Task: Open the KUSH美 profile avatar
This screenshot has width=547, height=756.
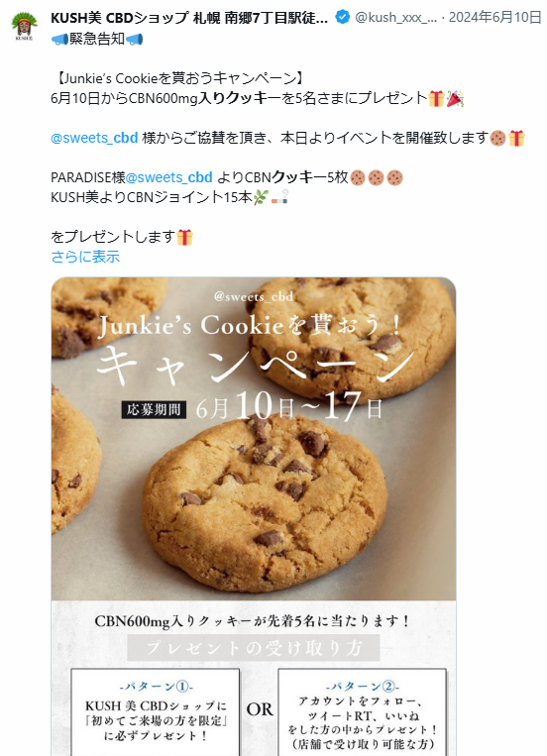Action: 24,27
